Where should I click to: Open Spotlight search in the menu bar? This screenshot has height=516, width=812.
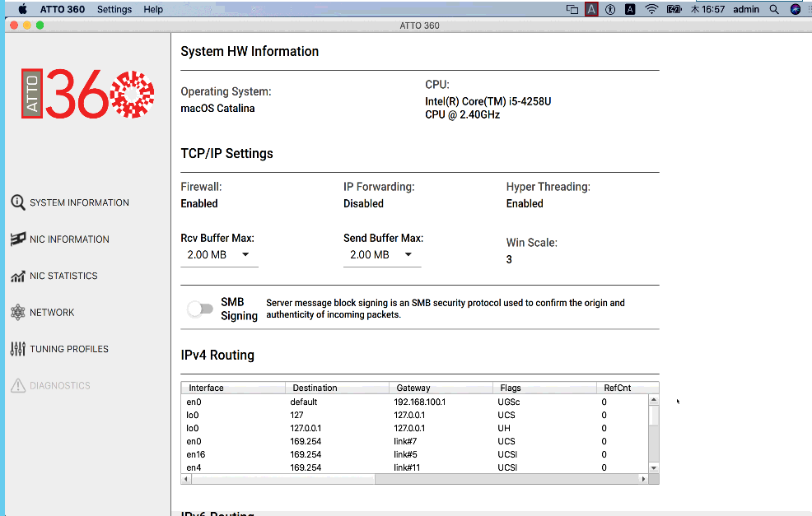click(773, 9)
